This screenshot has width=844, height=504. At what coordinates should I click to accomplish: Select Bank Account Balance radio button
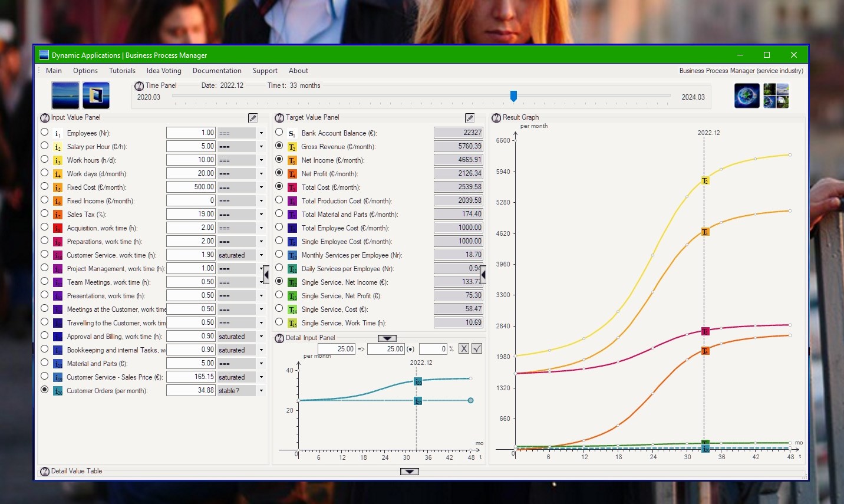pyautogui.click(x=279, y=132)
